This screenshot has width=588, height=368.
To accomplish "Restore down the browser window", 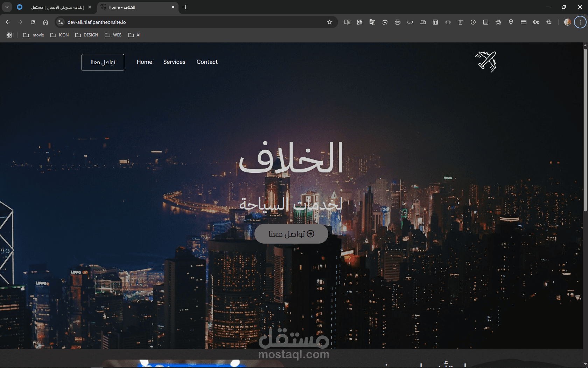I will 564,7.
